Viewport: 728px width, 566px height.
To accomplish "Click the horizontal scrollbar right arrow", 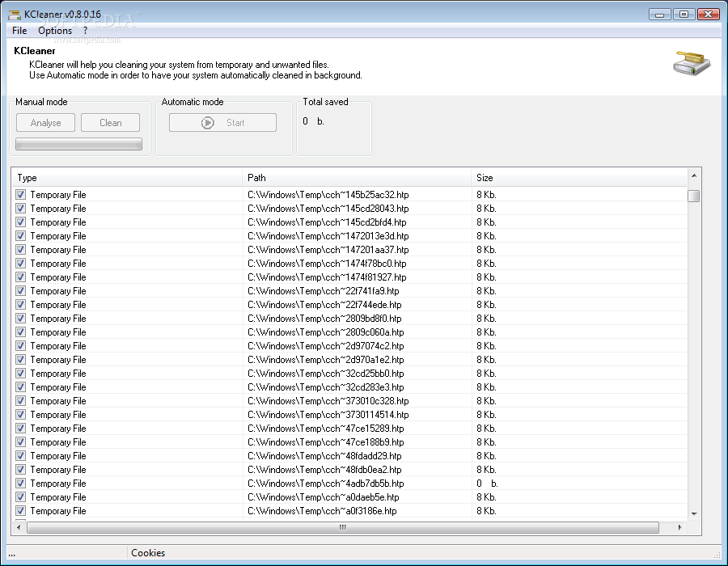I will click(x=679, y=527).
